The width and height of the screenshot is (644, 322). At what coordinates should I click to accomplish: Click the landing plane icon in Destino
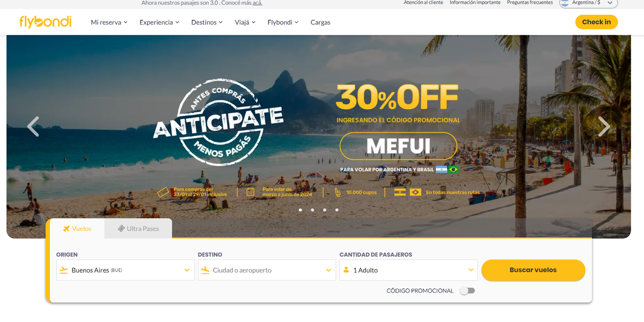tap(205, 270)
